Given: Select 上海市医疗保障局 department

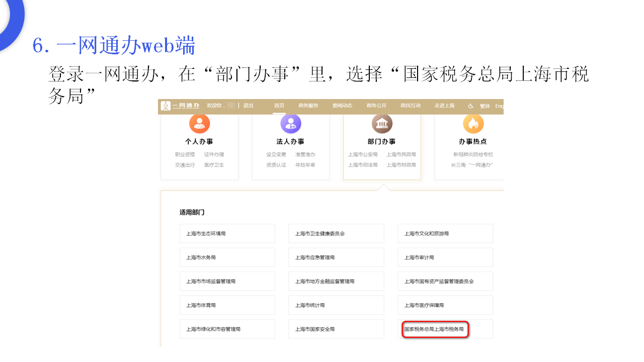Looking at the screenshot, I should click(x=445, y=305).
